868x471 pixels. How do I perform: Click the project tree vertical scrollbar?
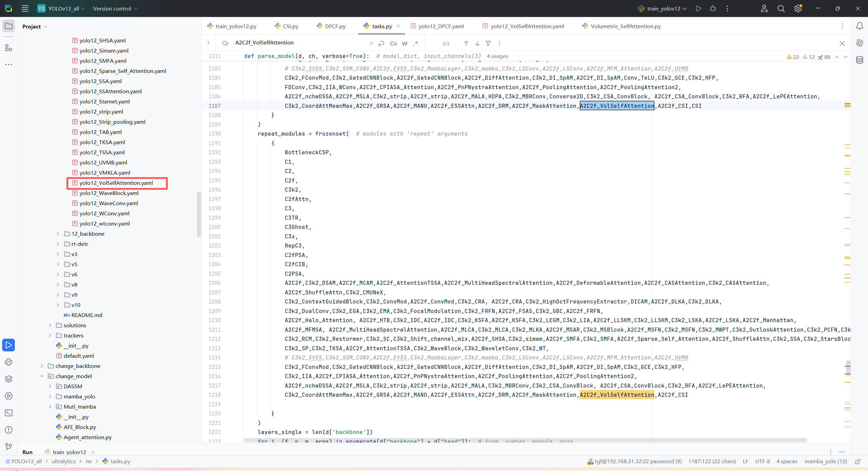coord(199,214)
